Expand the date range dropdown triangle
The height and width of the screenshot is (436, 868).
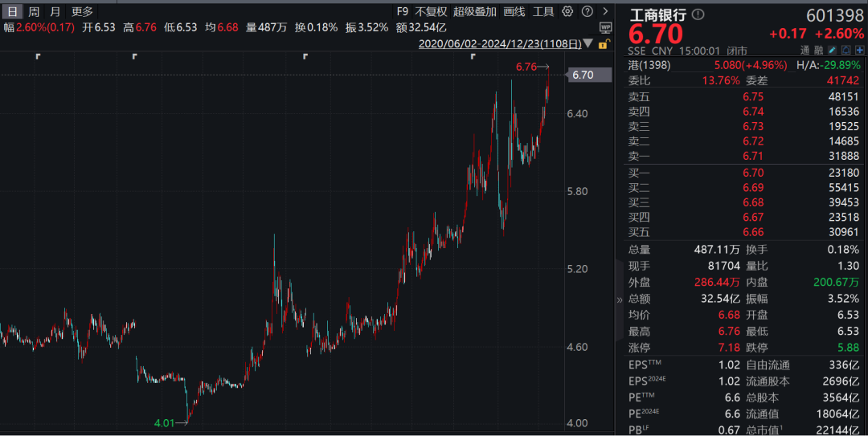[588, 44]
